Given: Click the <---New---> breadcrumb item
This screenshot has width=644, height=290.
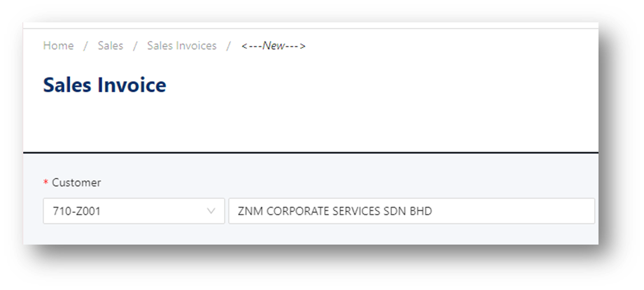Looking at the screenshot, I should (x=274, y=46).
